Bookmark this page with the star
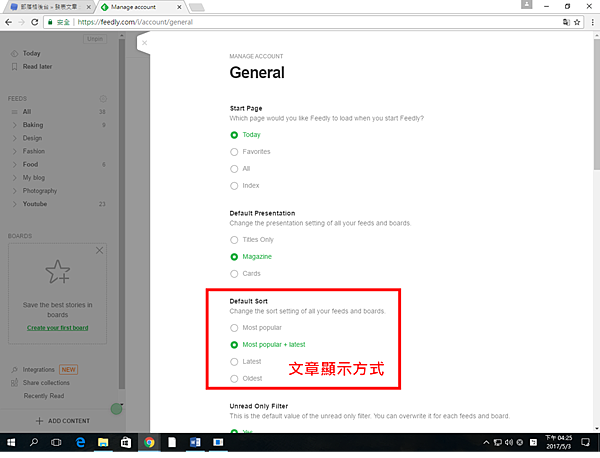Image resolution: width=600 pixels, height=458 pixels. pos(577,22)
